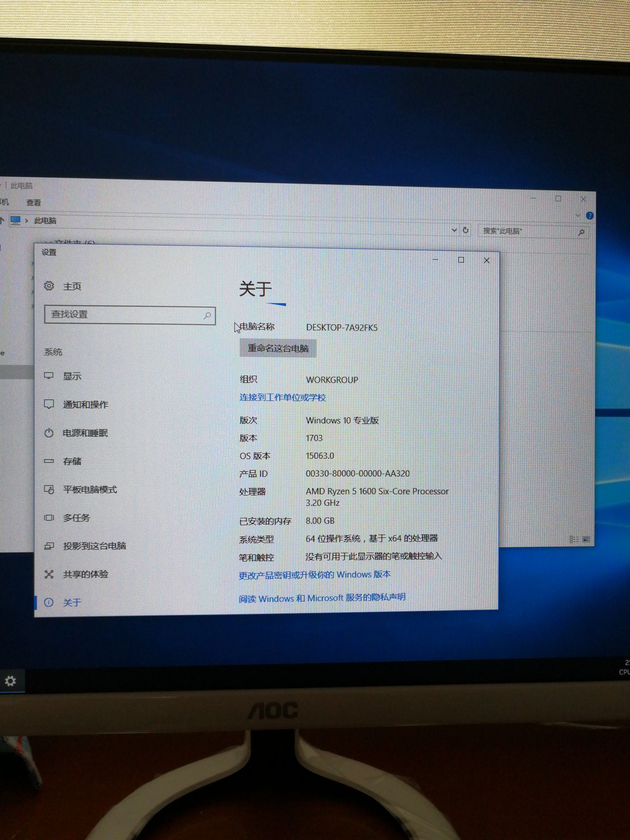The height and width of the screenshot is (840, 630).
Task: Click the search magnifier in 查找设置 box
Action: point(207,315)
